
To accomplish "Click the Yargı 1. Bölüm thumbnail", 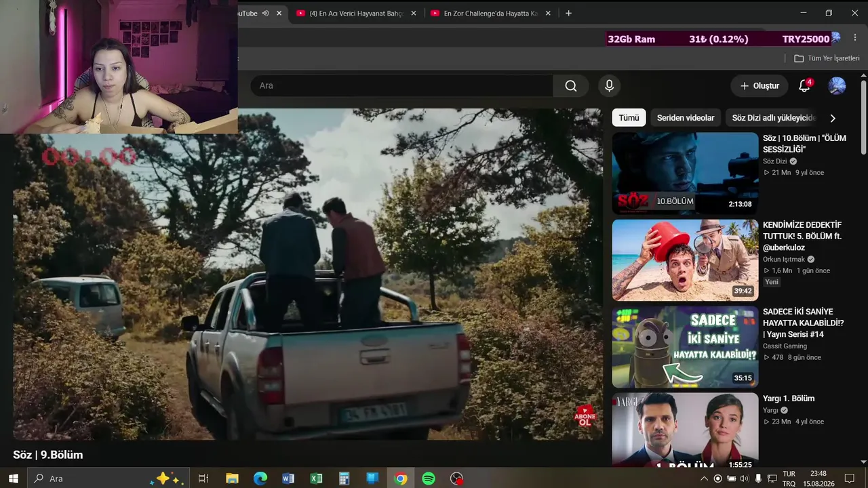I will coord(685,430).
